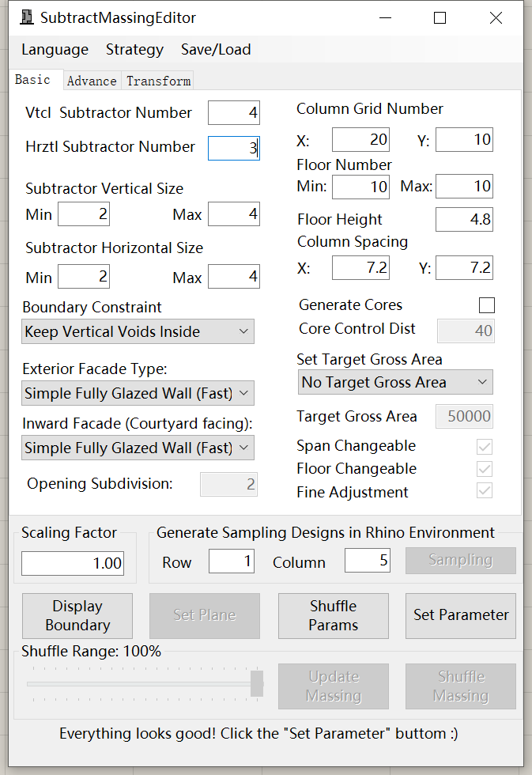Open the Strategy menu

tap(134, 49)
